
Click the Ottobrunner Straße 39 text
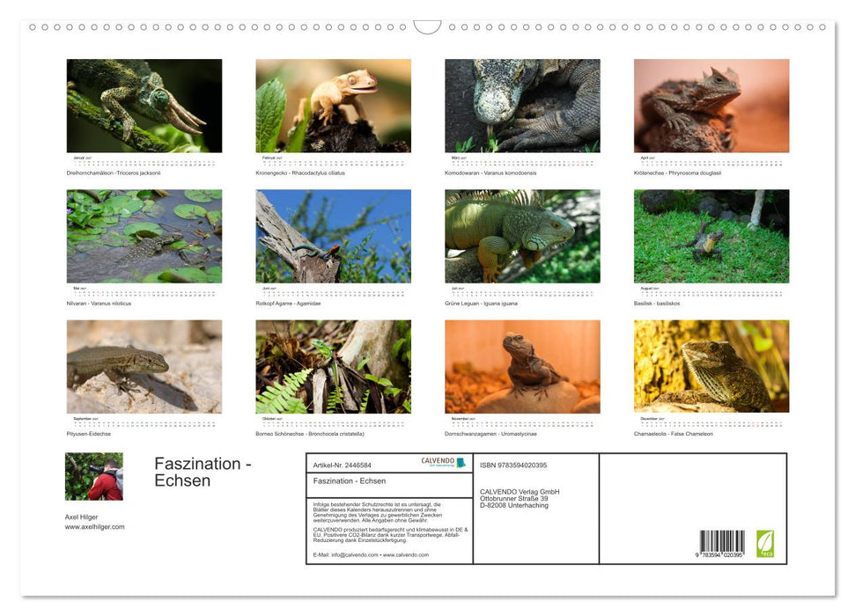pyautogui.click(x=513, y=499)
